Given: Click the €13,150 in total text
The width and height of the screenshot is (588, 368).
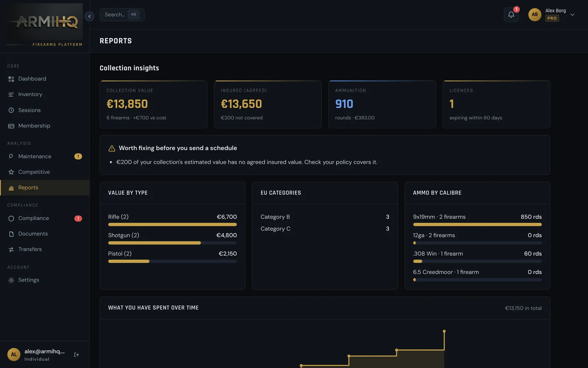Looking at the screenshot, I should (x=523, y=308).
